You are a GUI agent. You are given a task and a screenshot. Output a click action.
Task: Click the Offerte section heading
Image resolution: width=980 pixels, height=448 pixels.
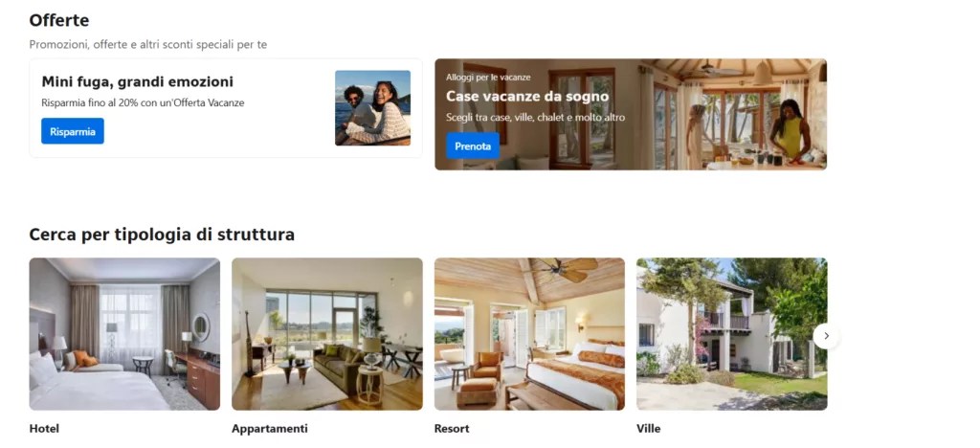(x=59, y=20)
